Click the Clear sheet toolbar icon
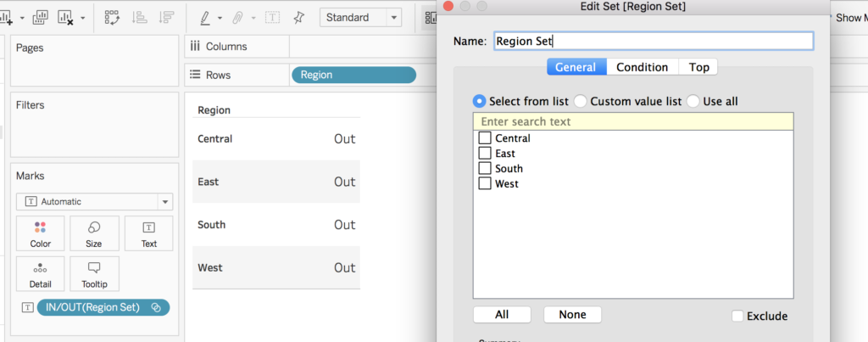The image size is (868, 342). (x=65, y=17)
